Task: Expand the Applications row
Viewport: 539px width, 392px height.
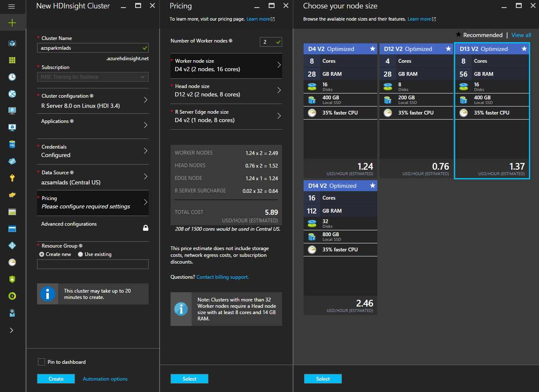Action: pos(93,126)
